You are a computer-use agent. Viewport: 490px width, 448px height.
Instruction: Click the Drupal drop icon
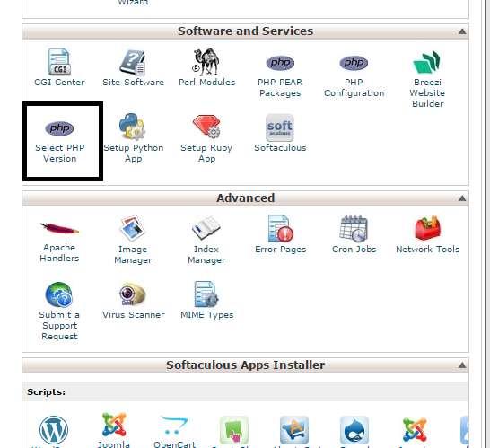(x=354, y=430)
